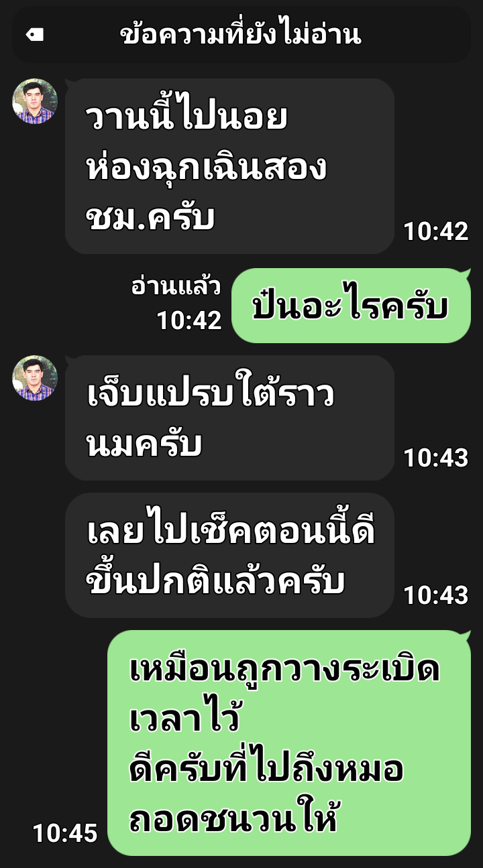
Task: Tap the tag icon in the unread banner
Action: coord(35,34)
